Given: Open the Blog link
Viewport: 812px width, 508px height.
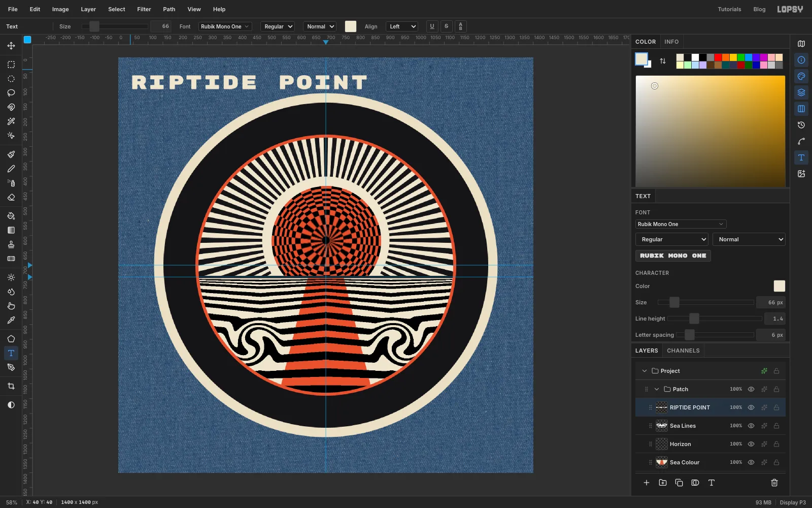Looking at the screenshot, I should [x=759, y=9].
